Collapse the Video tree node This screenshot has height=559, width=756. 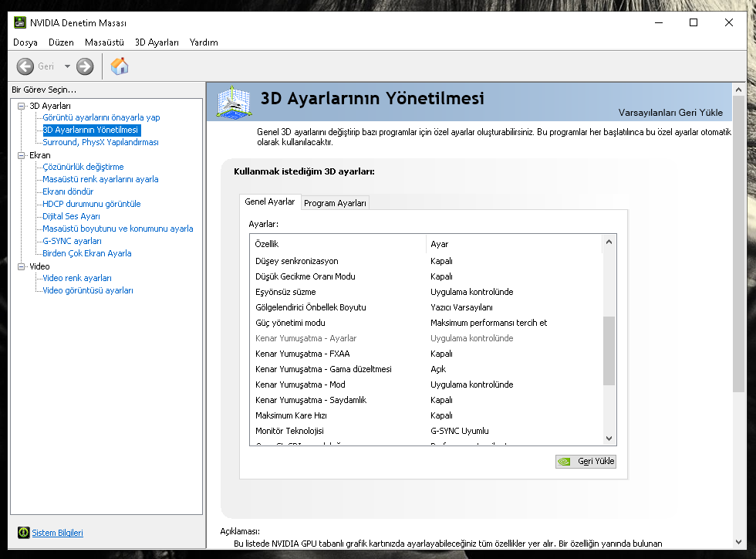22,266
